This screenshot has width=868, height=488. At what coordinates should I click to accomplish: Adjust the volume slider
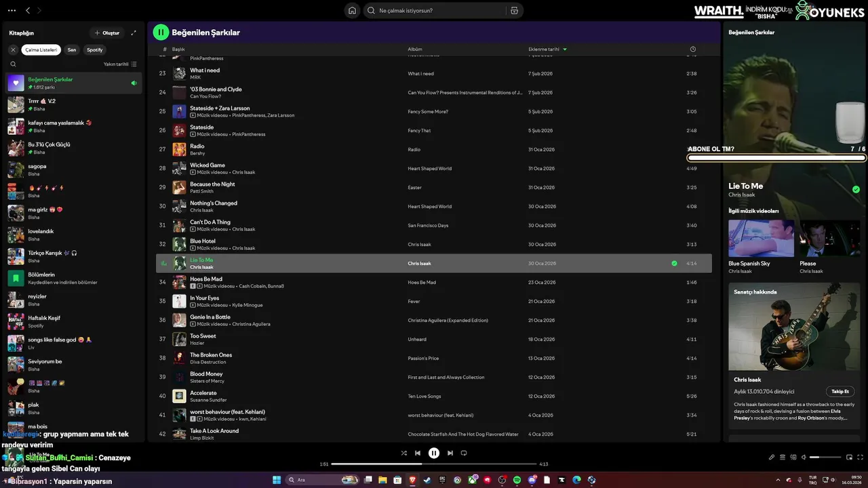click(x=824, y=457)
